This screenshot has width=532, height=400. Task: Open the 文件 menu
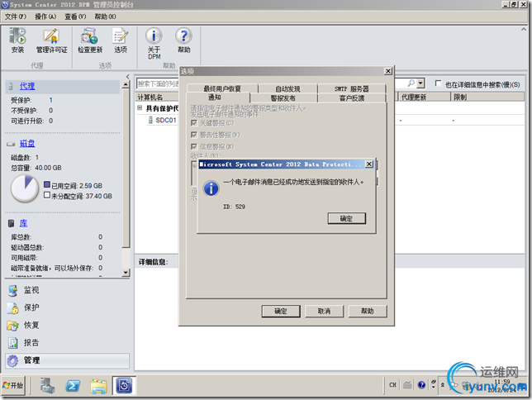click(15, 17)
